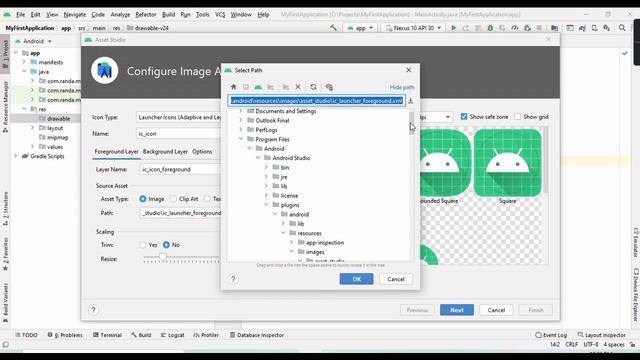Click the Search Everywhere magnifier icon
The width and height of the screenshot is (640, 360).
(x=622, y=28)
